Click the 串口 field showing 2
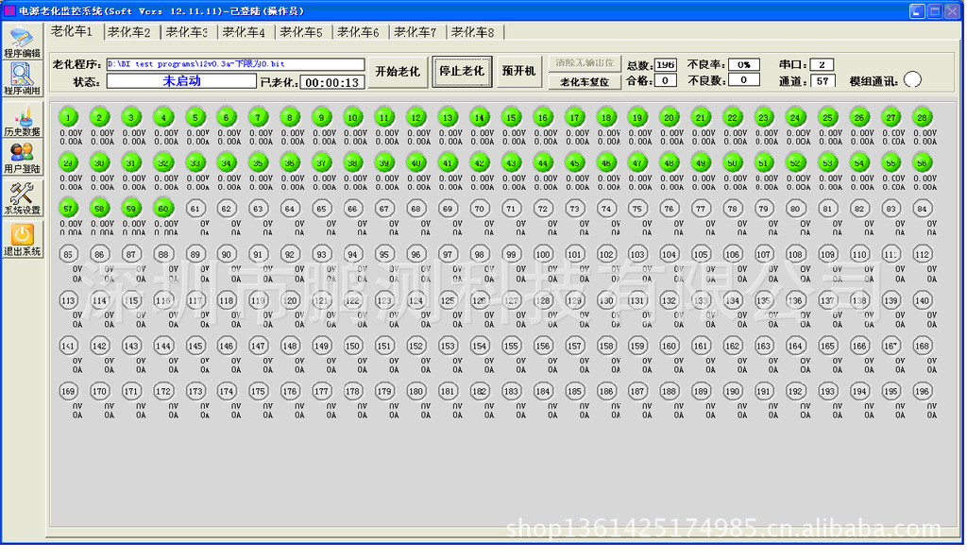 pos(823,64)
